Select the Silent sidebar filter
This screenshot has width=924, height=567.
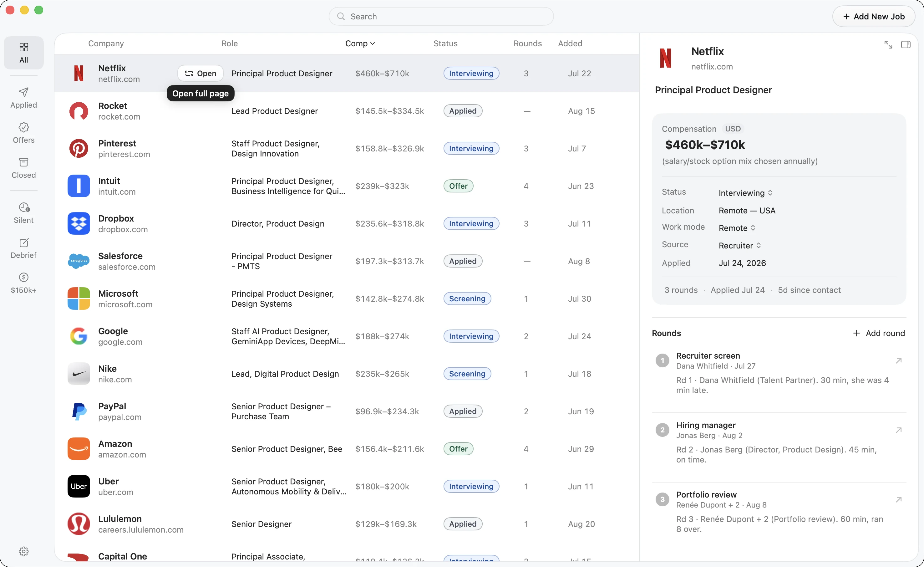(24, 213)
